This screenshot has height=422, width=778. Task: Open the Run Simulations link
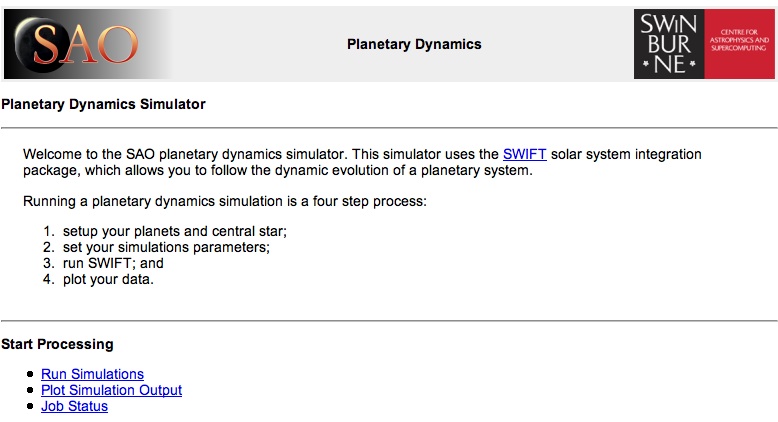(x=92, y=374)
